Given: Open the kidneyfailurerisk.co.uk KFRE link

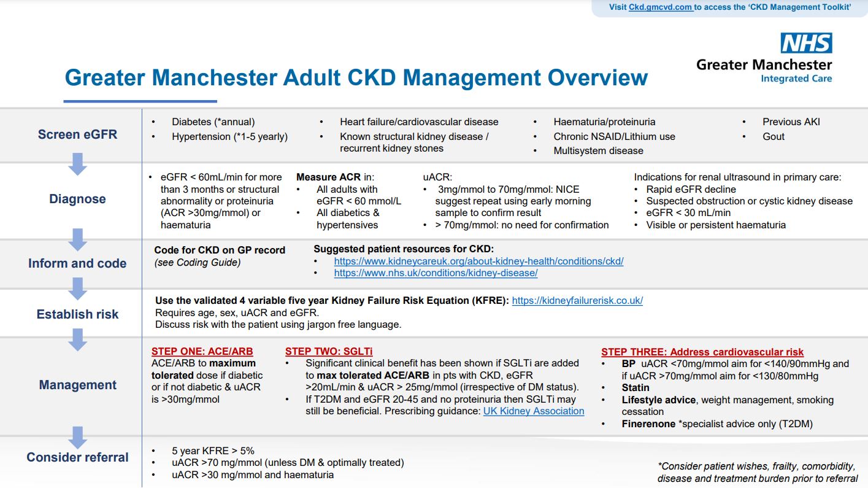Looking at the screenshot, I should [x=577, y=300].
